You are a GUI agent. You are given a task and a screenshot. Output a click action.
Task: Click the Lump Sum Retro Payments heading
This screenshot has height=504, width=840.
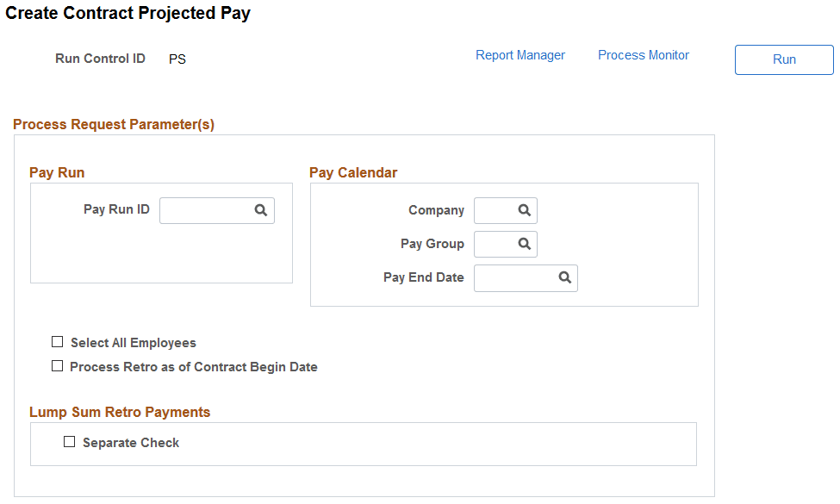click(x=119, y=412)
